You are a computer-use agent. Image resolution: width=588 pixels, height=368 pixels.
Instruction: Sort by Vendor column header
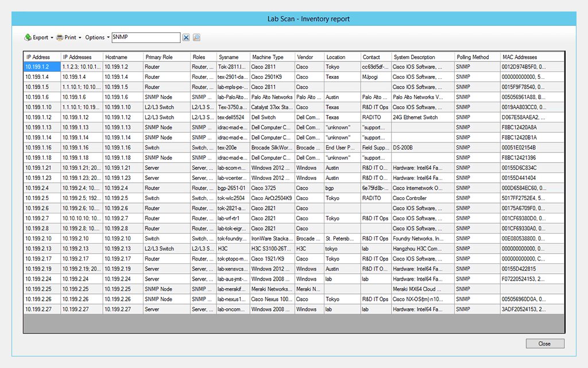coord(310,57)
